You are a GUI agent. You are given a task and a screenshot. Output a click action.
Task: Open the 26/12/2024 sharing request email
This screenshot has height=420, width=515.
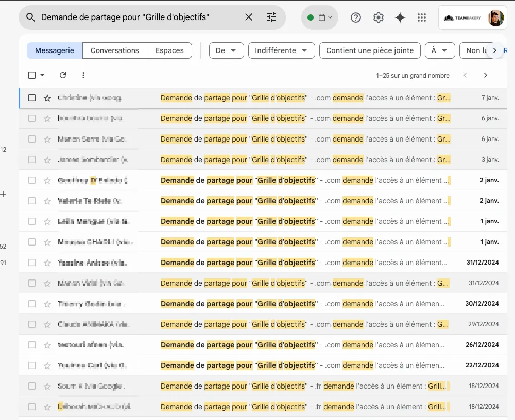click(x=263, y=345)
